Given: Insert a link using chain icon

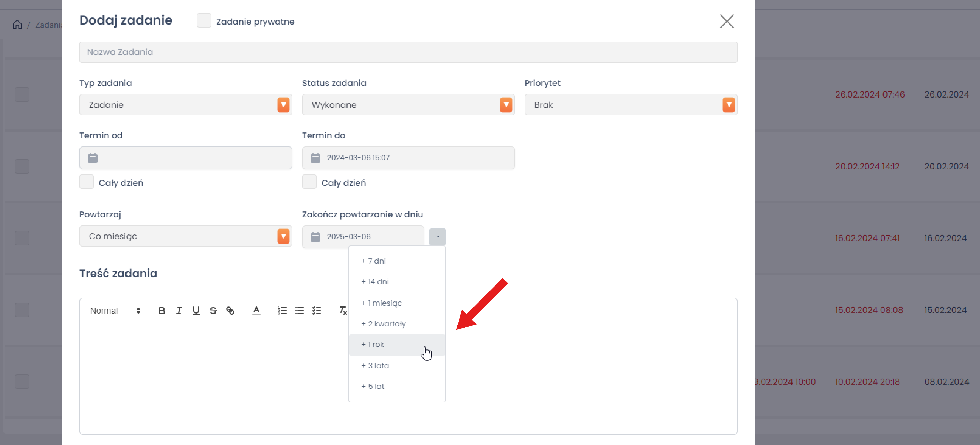Looking at the screenshot, I should 230,311.
